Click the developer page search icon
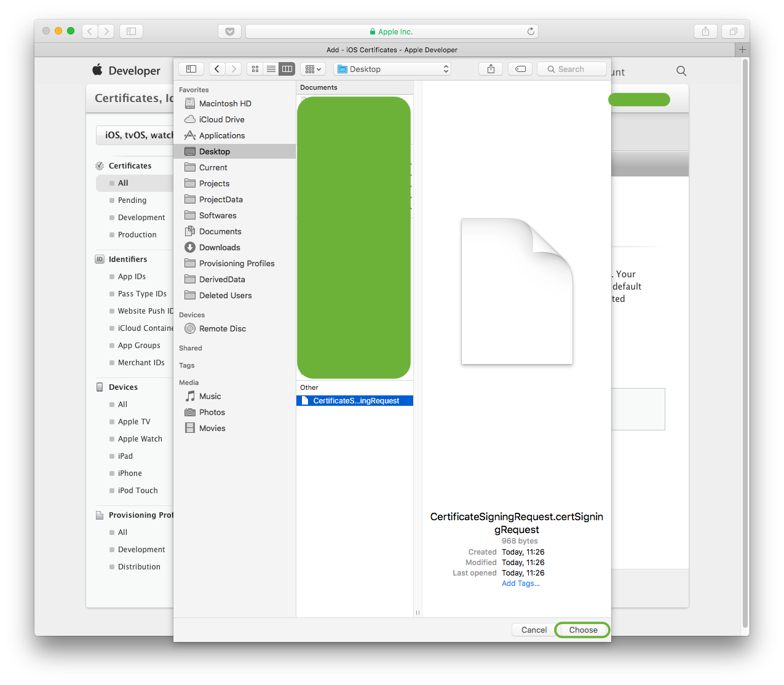This screenshot has width=784, height=685. (681, 71)
